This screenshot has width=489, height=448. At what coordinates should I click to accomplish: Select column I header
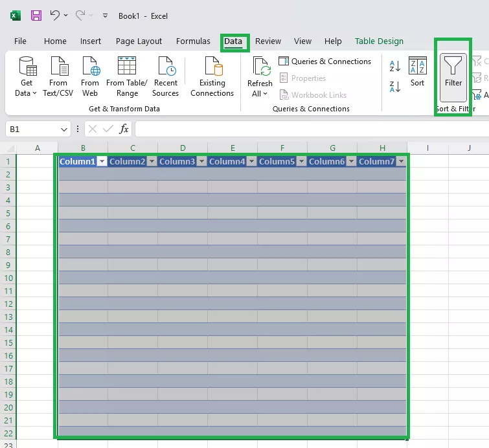[427, 148]
